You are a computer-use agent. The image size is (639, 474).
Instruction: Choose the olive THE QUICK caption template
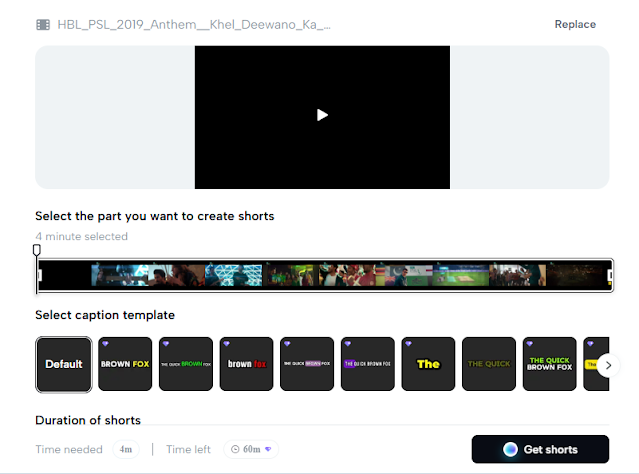tap(489, 364)
